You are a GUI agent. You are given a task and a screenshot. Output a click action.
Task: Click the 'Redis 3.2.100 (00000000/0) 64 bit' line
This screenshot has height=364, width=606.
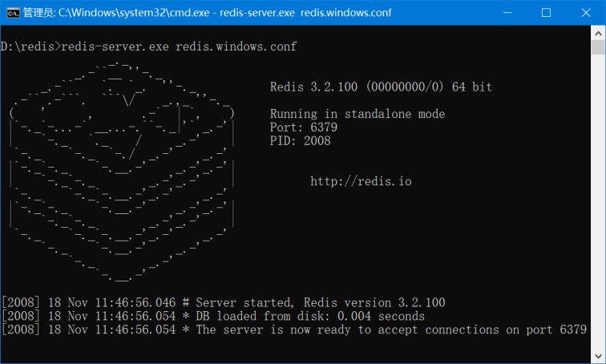tap(381, 87)
